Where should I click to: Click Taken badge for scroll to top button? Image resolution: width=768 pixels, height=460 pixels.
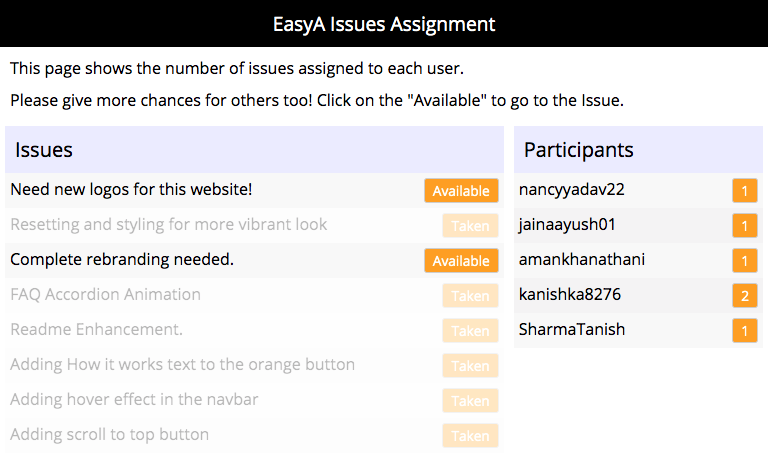pos(470,436)
